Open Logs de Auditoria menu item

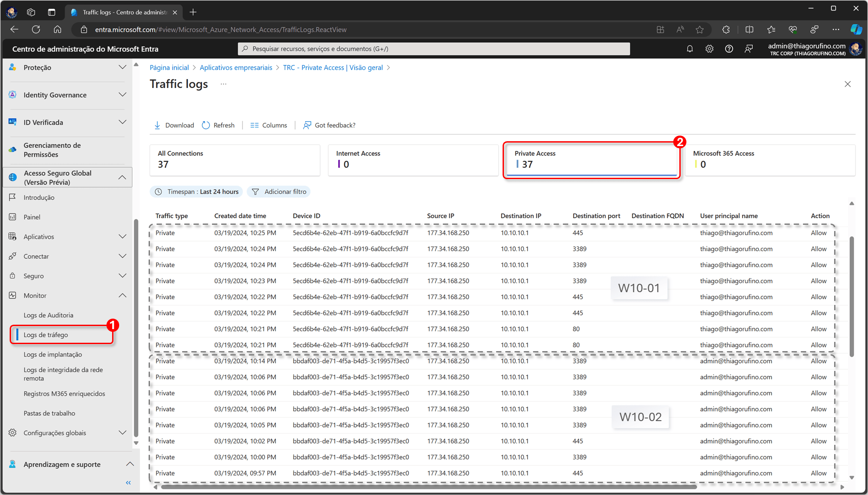pos(48,315)
